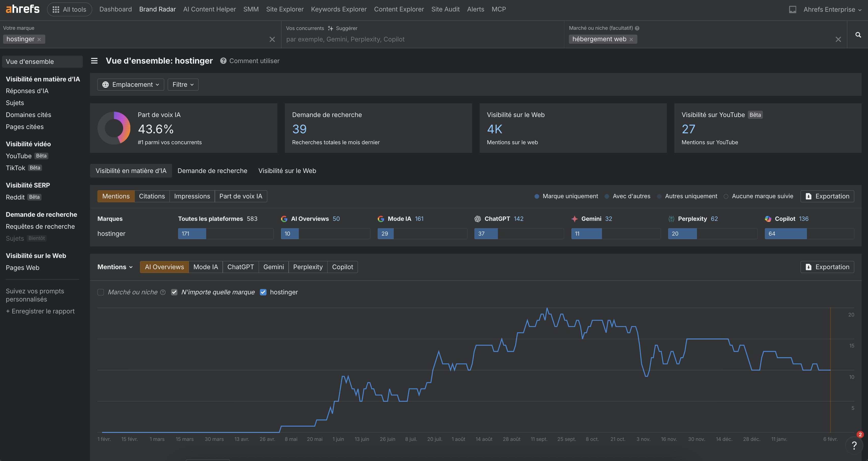
Task: Click the search magnifier icon
Action: [x=858, y=35]
